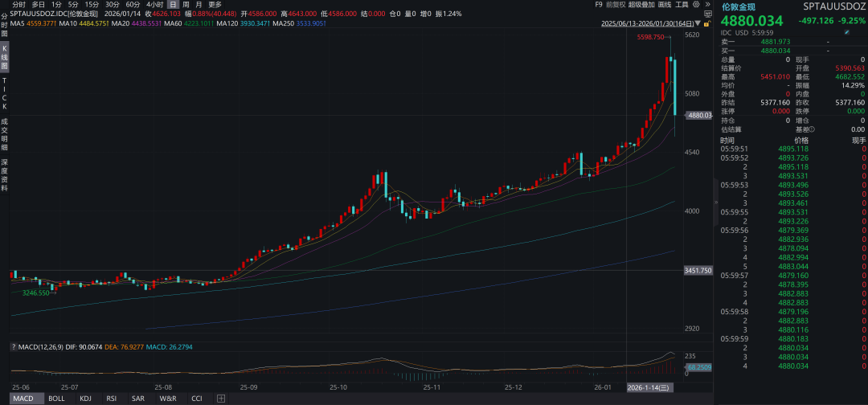Add an indicator with the plus icon
The width and height of the screenshot is (868, 405).
(x=221, y=399)
